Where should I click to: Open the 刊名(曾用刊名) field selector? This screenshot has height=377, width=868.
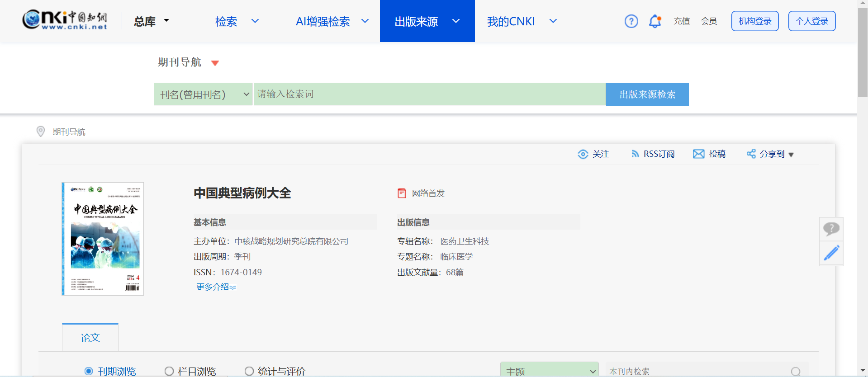(x=203, y=94)
